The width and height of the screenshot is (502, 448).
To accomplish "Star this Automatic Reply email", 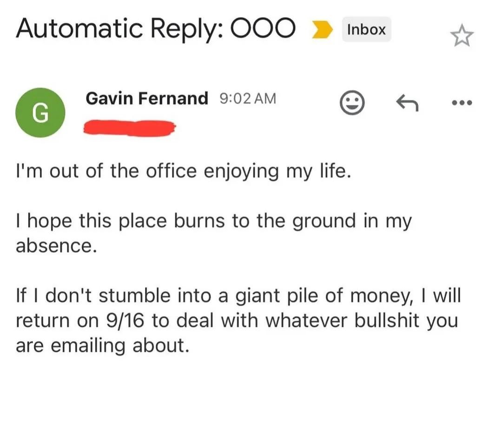I will tap(462, 37).
